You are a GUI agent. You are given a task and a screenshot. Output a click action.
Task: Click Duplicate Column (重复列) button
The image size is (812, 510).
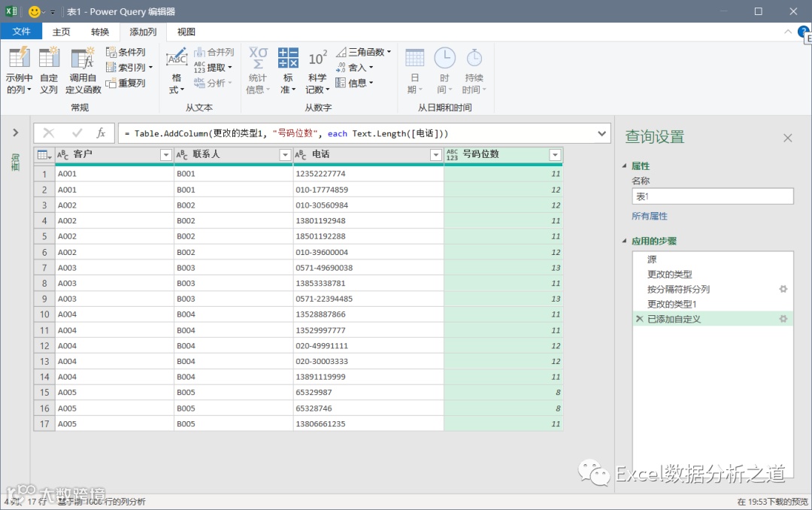click(126, 83)
